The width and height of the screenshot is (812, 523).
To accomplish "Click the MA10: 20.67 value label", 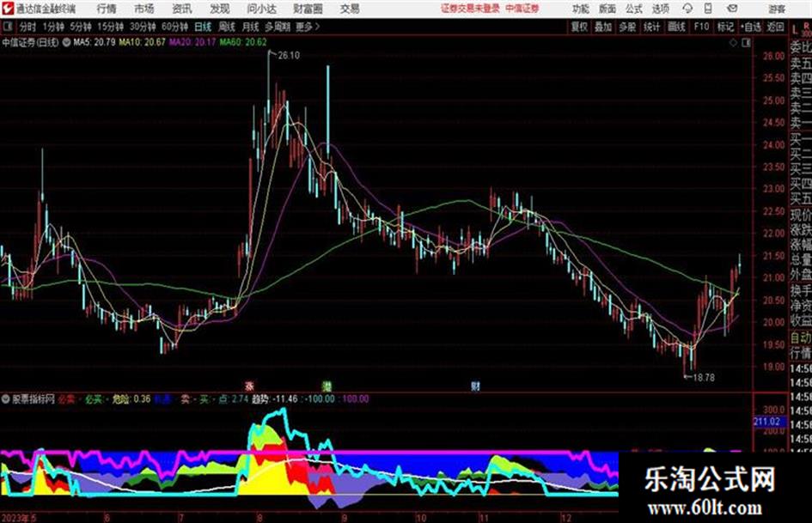I will 143,42.
